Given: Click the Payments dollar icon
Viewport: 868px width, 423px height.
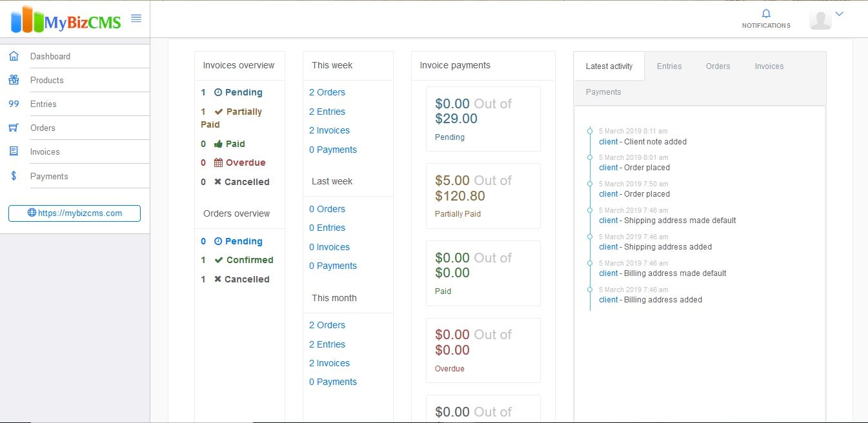Looking at the screenshot, I should point(14,176).
